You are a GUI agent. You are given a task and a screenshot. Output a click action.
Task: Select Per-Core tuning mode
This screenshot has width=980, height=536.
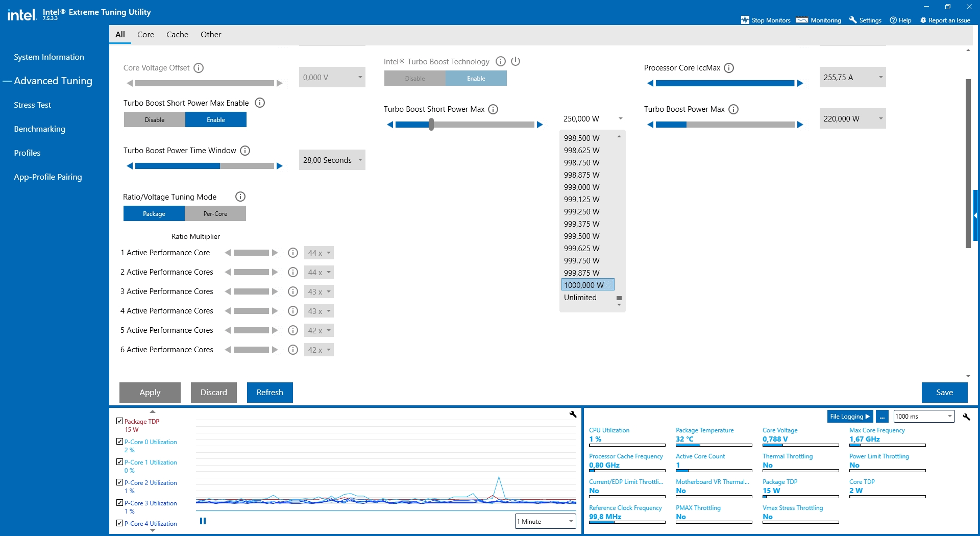[215, 213]
